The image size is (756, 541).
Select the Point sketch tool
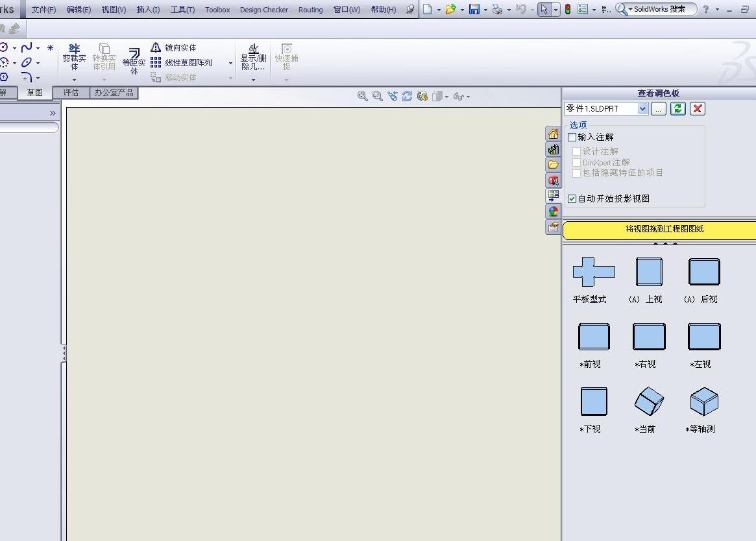click(x=50, y=47)
